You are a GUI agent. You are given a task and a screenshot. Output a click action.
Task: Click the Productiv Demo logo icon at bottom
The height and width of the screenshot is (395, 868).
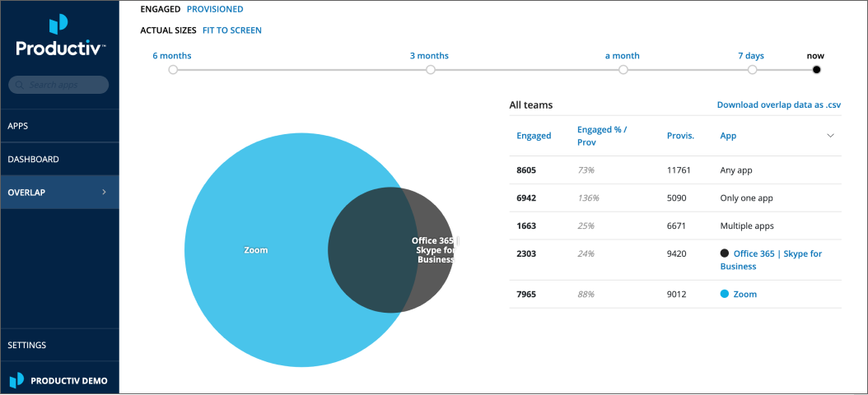pos(17,380)
